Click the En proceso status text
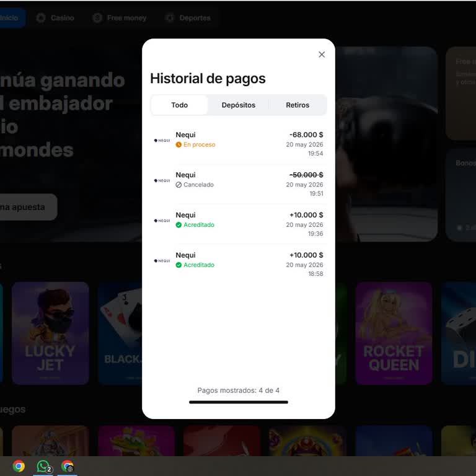Screen dimensions: 476x476 (199, 144)
